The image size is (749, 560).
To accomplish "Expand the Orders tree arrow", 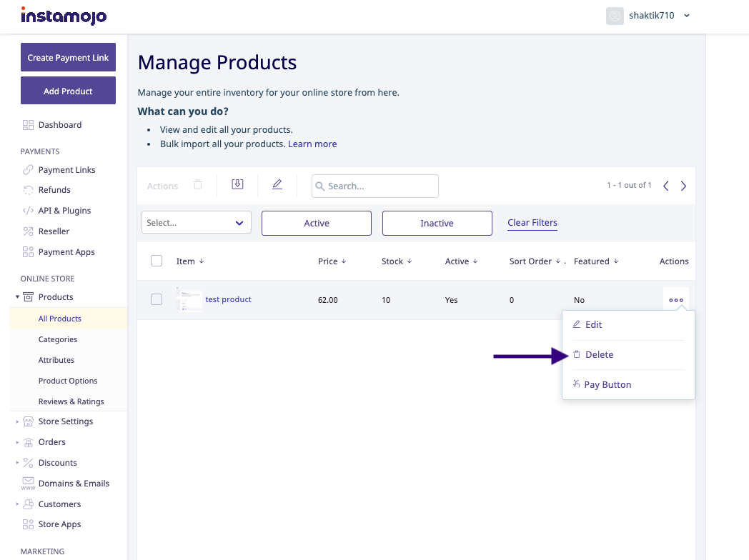I will pos(17,442).
